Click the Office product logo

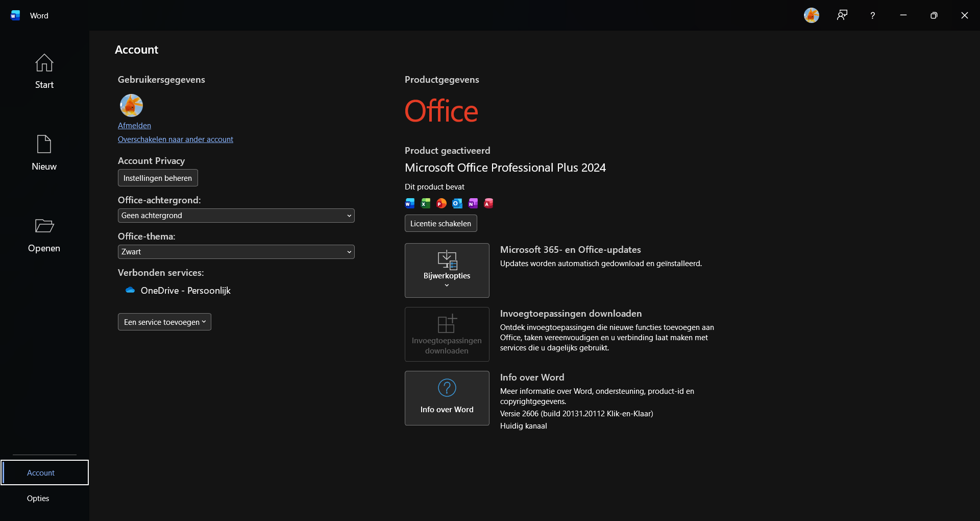pyautogui.click(x=442, y=111)
